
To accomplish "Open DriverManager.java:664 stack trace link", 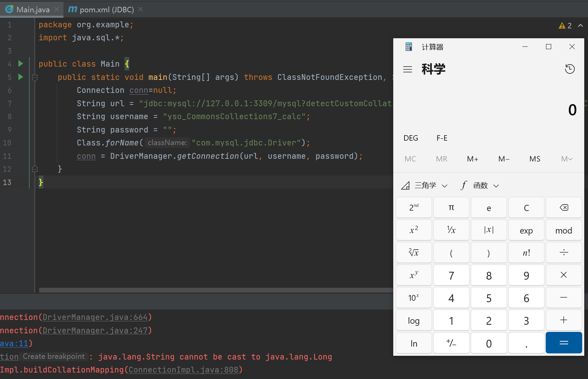I will [95, 317].
